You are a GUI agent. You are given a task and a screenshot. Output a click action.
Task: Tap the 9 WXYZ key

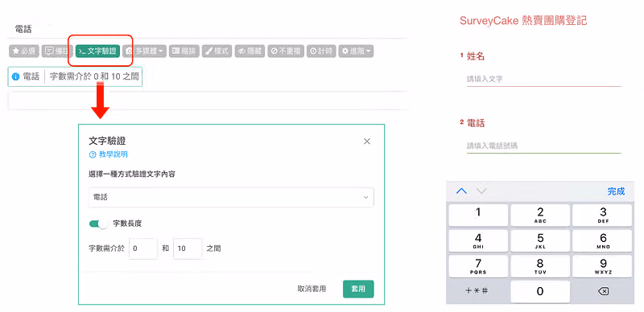coord(602,266)
